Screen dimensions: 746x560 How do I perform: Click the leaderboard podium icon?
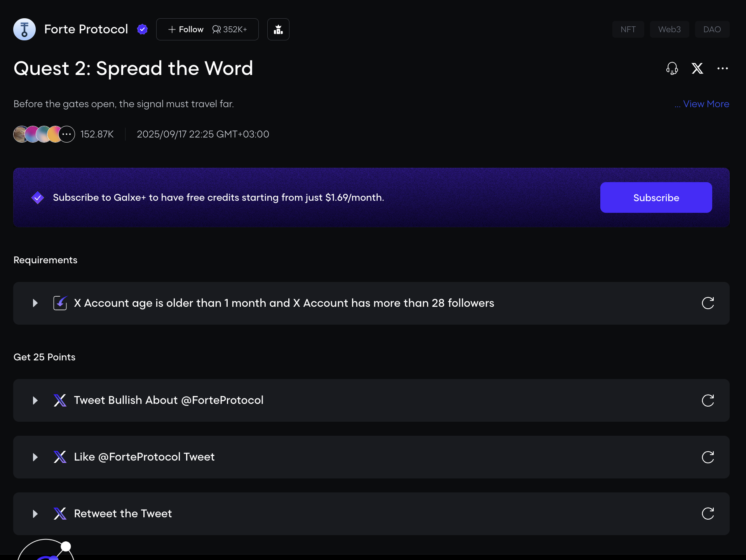click(278, 30)
